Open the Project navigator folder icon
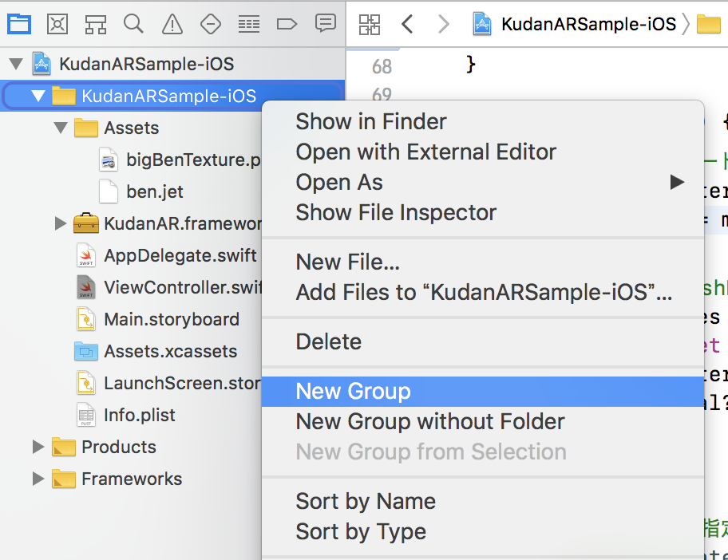Image resolution: width=728 pixels, height=560 pixels. [x=19, y=24]
